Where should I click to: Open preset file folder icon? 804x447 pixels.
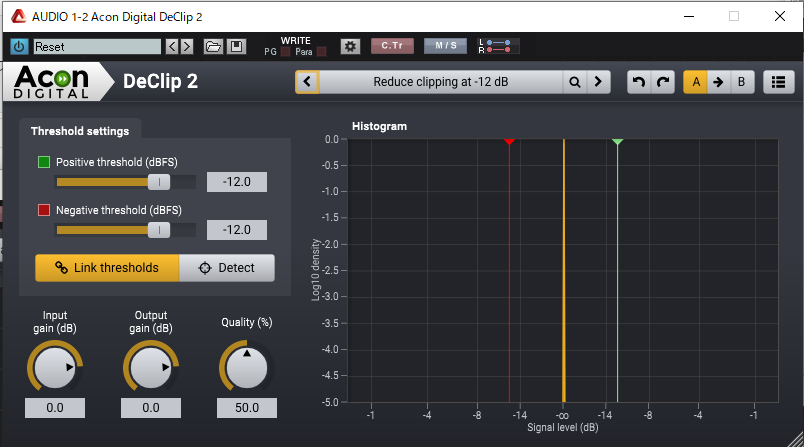pyautogui.click(x=213, y=47)
